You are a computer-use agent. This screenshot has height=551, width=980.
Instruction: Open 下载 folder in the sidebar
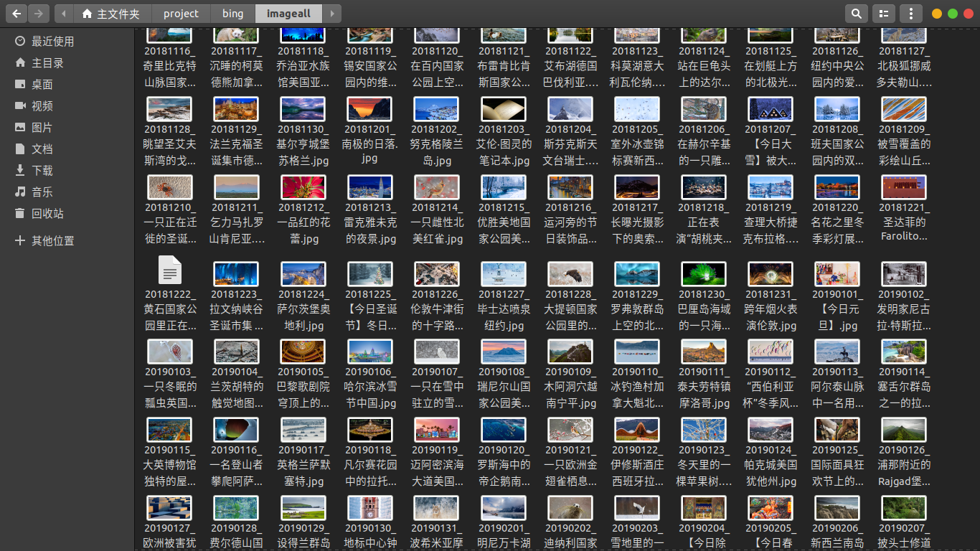[67, 171]
